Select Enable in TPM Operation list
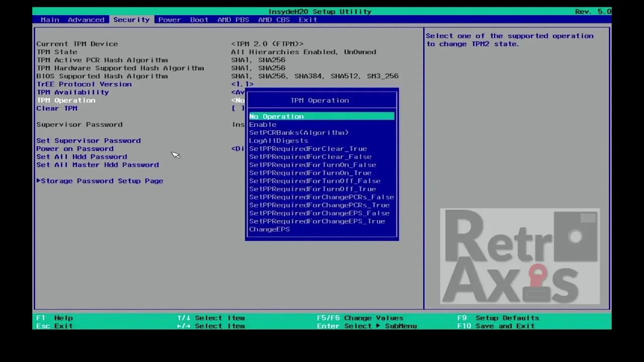This screenshot has width=644, height=362. [x=263, y=125]
